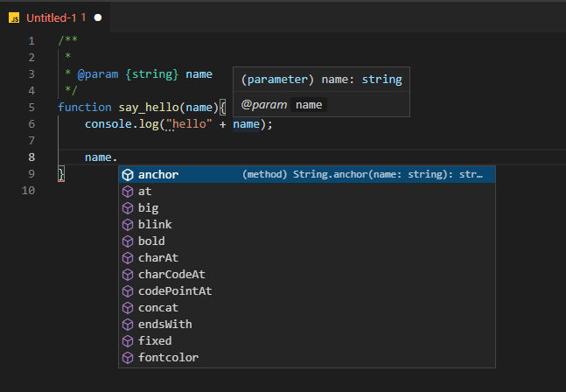The image size is (566, 392).
Task: Click the 'function' keyword on line 5
Action: tap(85, 108)
